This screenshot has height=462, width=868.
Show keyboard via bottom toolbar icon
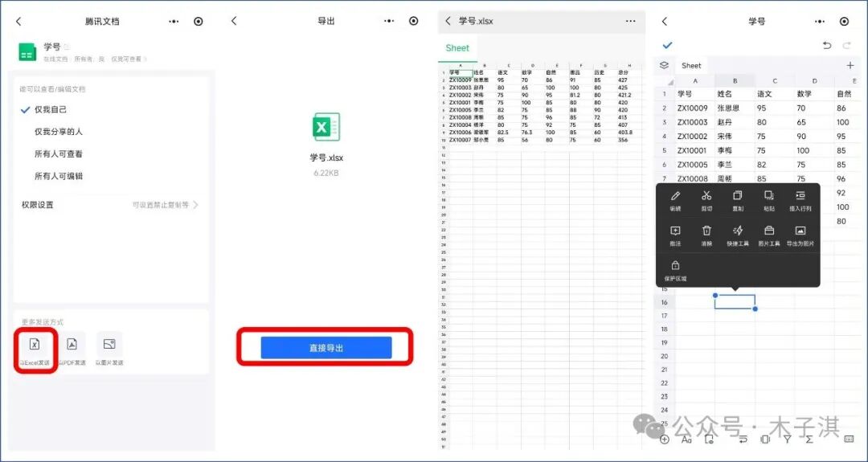[x=850, y=440]
